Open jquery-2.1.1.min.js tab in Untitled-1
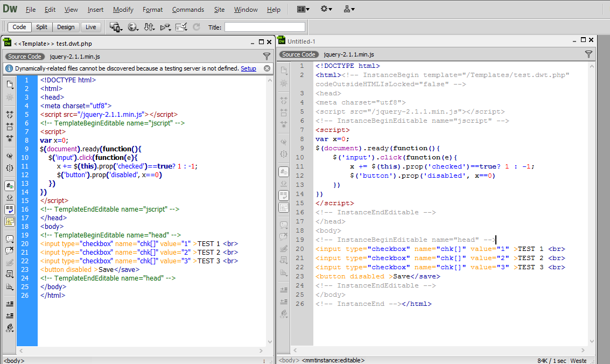 [349, 54]
